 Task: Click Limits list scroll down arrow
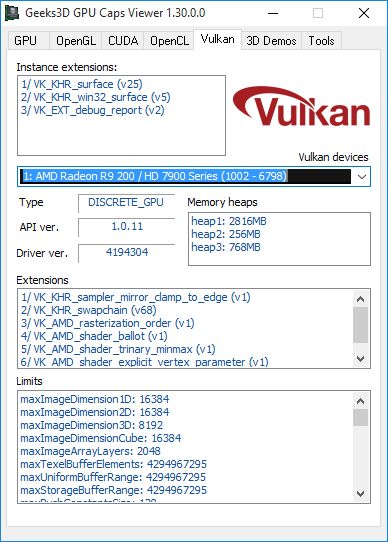pyautogui.click(x=360, y=493)
